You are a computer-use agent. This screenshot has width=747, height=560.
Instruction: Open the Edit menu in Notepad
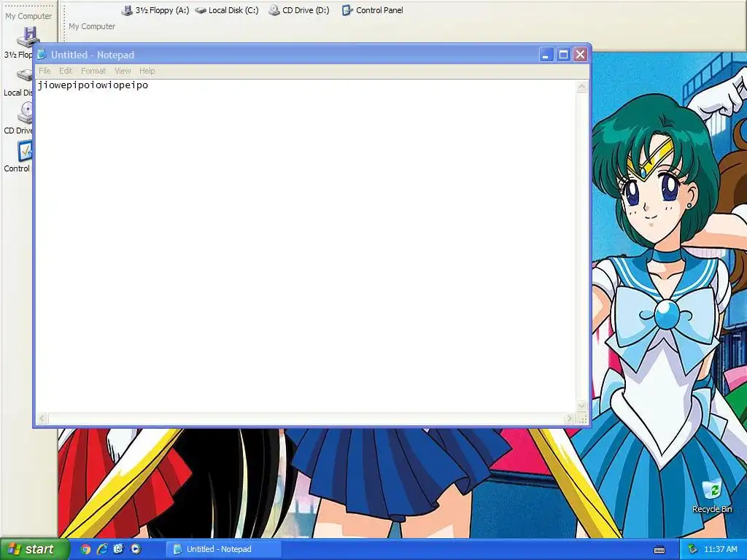[x=66, y=71]
